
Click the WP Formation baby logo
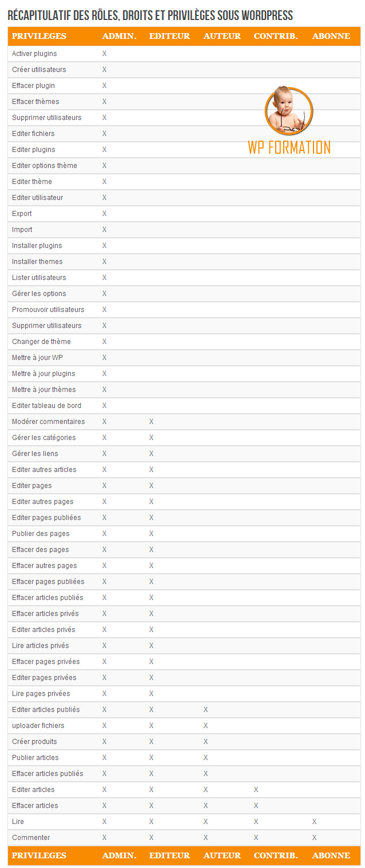[x=288, y=110]
